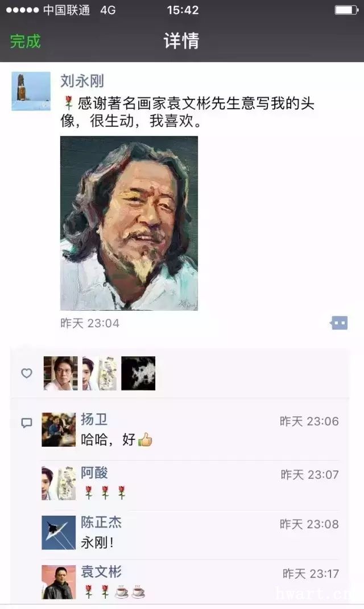Tap the commenter name 袁文彬
The image size is (364, 609).
pyautogui.click(x=101, y=571)
